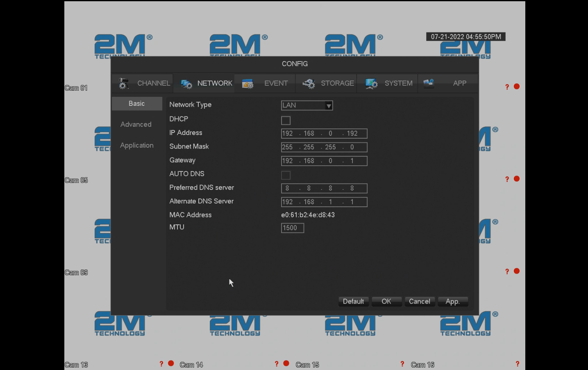
Task: Click the Default button
Action: point(353,301)
